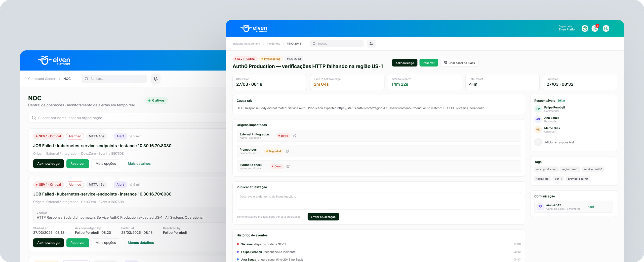The image size is (644, 262).
Task: Click Enviar atualização
Action: (x=323, y=217)
